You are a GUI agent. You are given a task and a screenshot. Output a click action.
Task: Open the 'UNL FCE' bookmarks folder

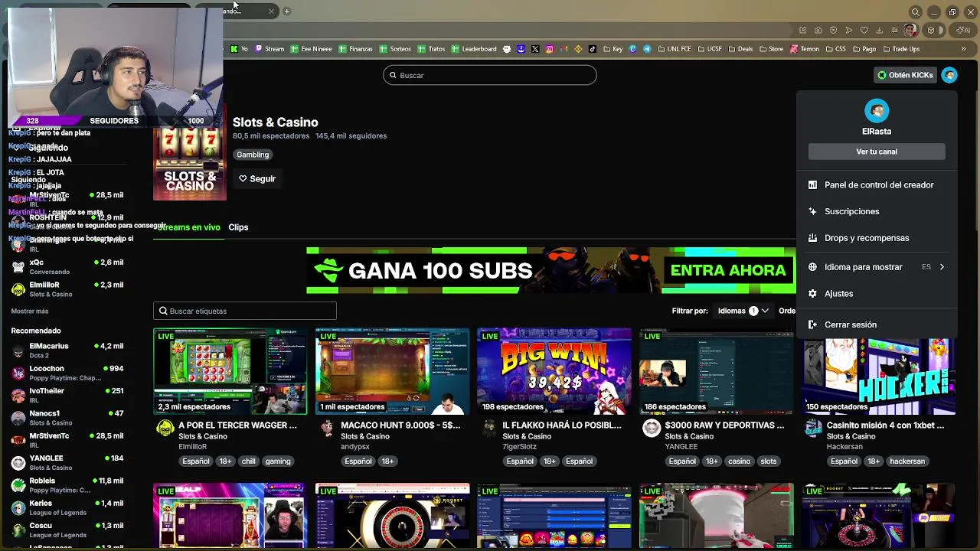pyautogui.click(x=674, y=49)
